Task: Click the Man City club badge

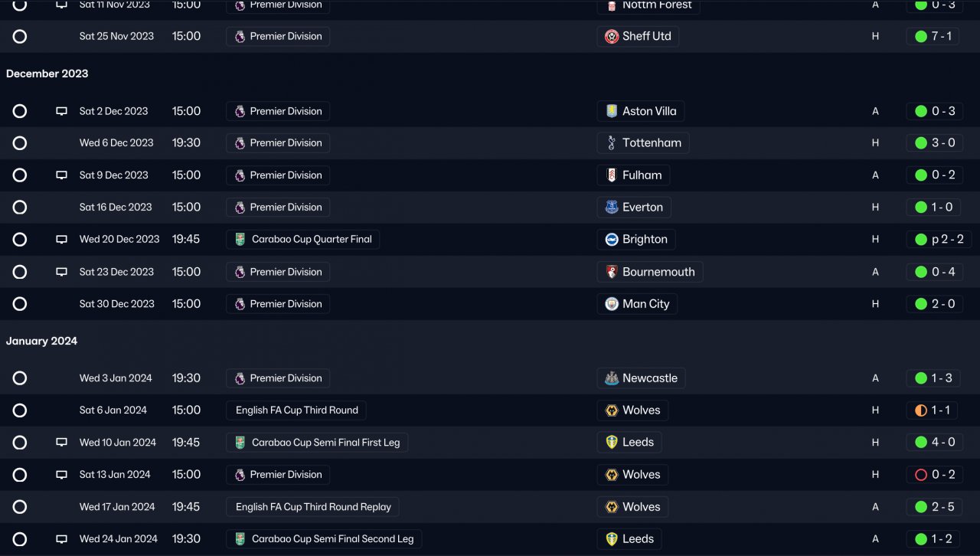Action: pos(611,304)
